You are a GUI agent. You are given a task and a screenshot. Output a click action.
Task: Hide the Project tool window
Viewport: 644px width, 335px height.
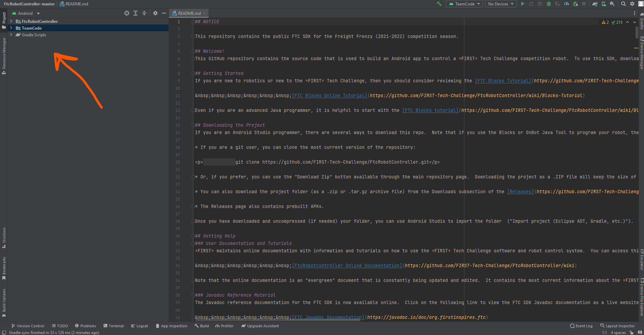tap(164, 13)
